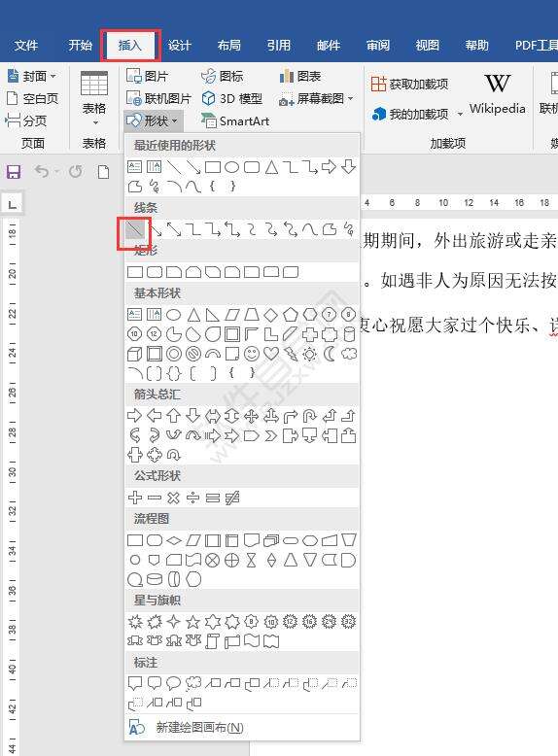Image resolution: width=558 pixels, height=756 pixels.
Task: Select the up arrow under 箭头总汇
Action: pos(174,416)
